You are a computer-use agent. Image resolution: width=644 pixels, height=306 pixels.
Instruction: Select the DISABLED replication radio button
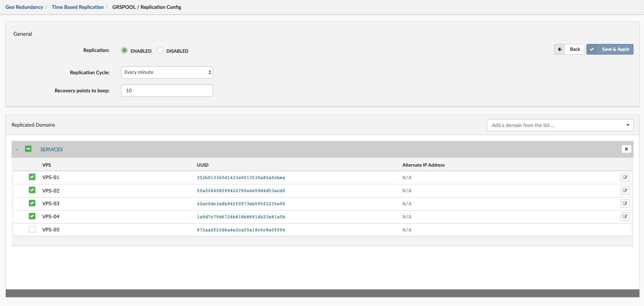(x=160, y=50)
